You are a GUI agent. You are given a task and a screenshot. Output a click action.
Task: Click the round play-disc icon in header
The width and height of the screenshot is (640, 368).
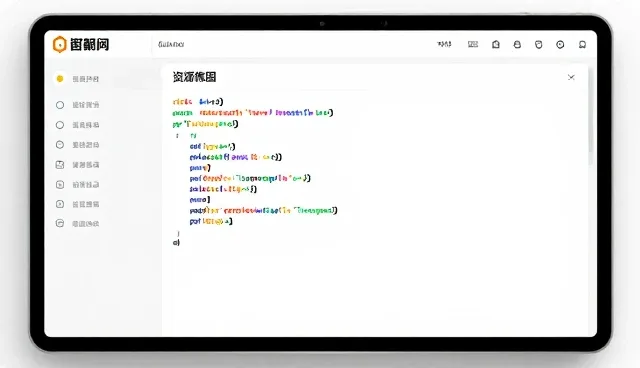[560, 44]
